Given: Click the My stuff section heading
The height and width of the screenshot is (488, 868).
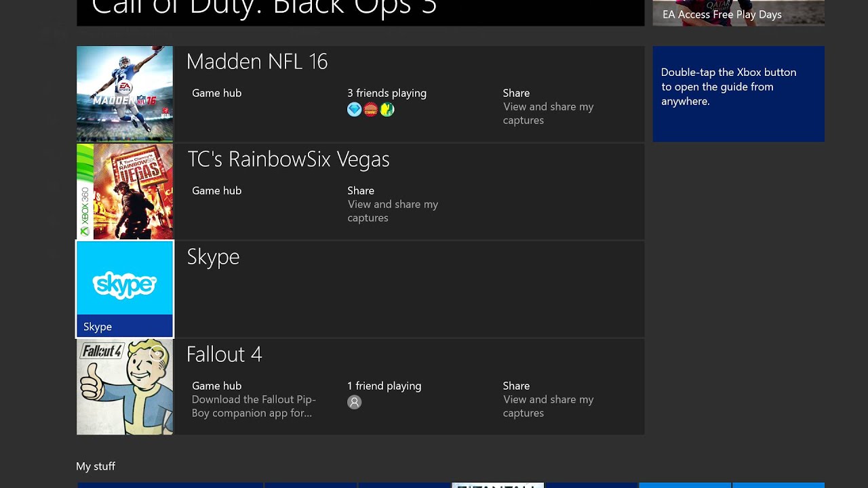Looking at the screenshot, I should coord(96,466).
